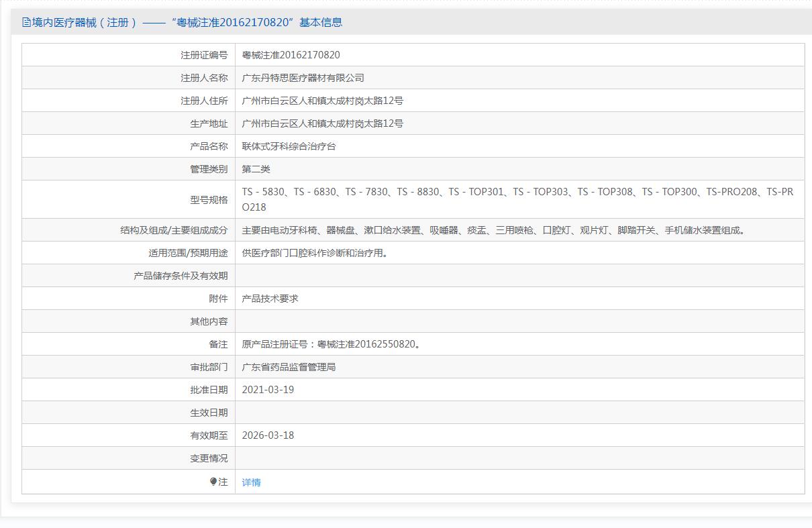Click the 审批部门 label
The image size is (812, 528).
pos(209,367)
